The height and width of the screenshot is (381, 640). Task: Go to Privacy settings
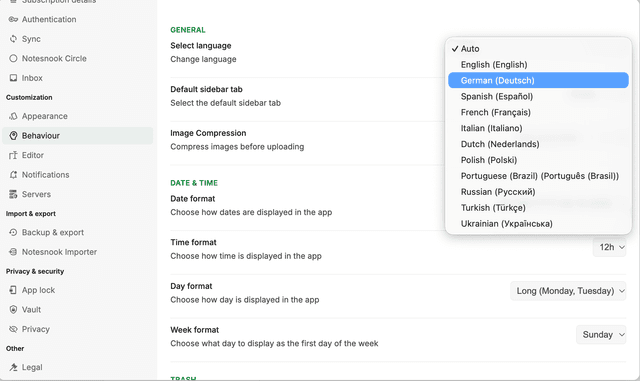78,329
